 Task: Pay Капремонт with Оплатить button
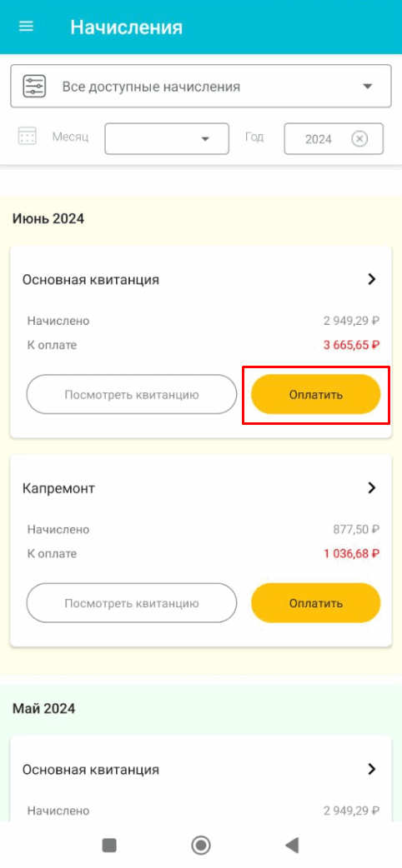click(x=316, y=603)
